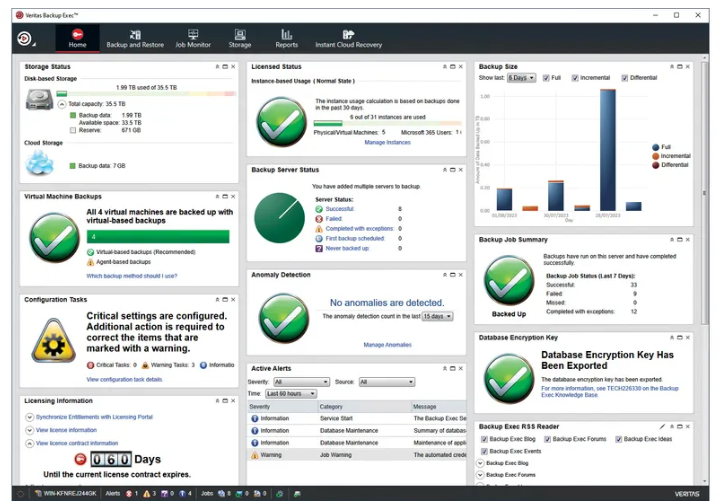Image resolution: width=721 pixels, height=502 pixels.
Task: Click the Configuration Tasks warning gear icon
Action: [x=55, y=347]
